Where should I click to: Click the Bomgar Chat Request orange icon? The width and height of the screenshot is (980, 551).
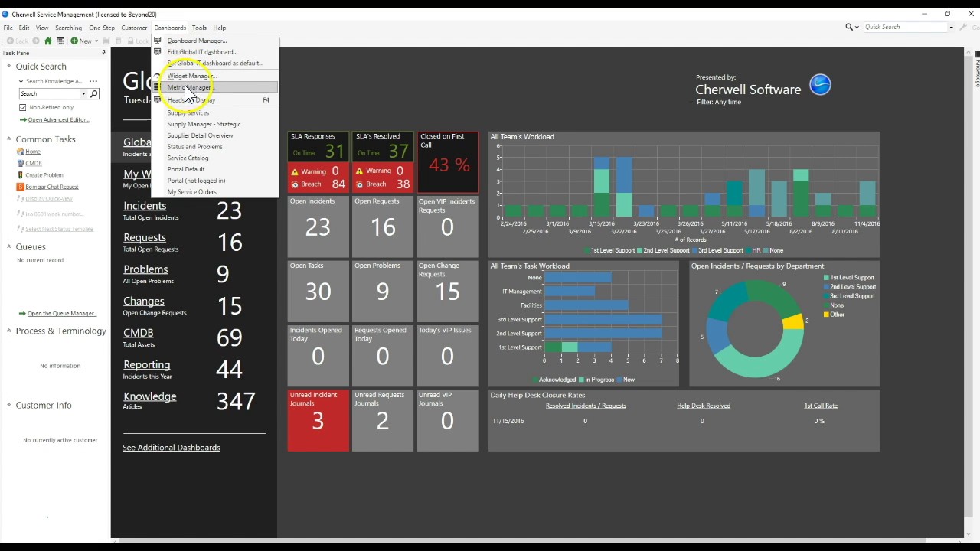click(x=21, y=187)
